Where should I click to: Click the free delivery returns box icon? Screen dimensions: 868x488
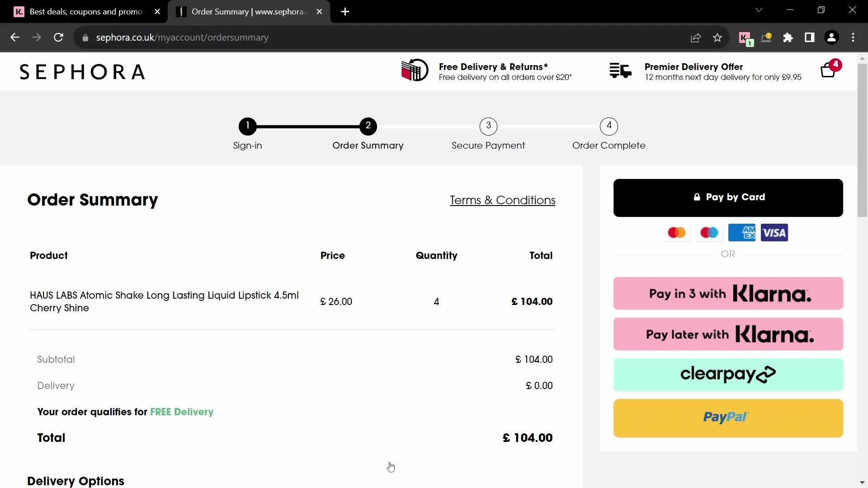415,70
